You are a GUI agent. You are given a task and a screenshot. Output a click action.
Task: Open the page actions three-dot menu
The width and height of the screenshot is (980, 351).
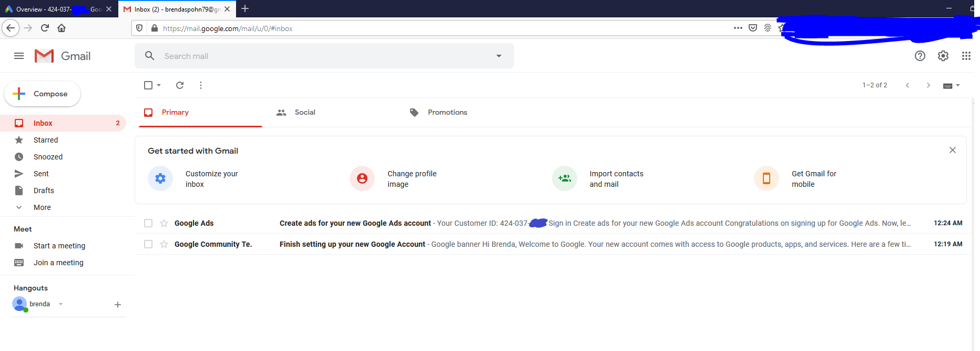[738, 28]
